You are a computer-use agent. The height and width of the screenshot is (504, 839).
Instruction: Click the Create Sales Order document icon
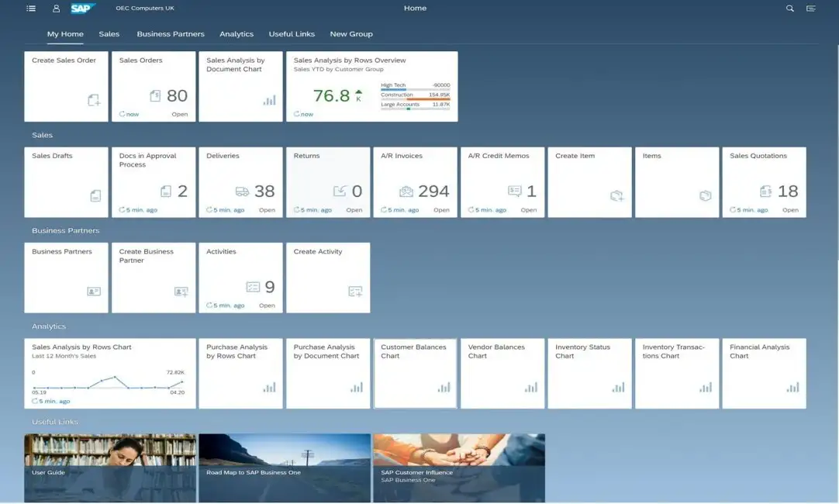tap(94, 100)
